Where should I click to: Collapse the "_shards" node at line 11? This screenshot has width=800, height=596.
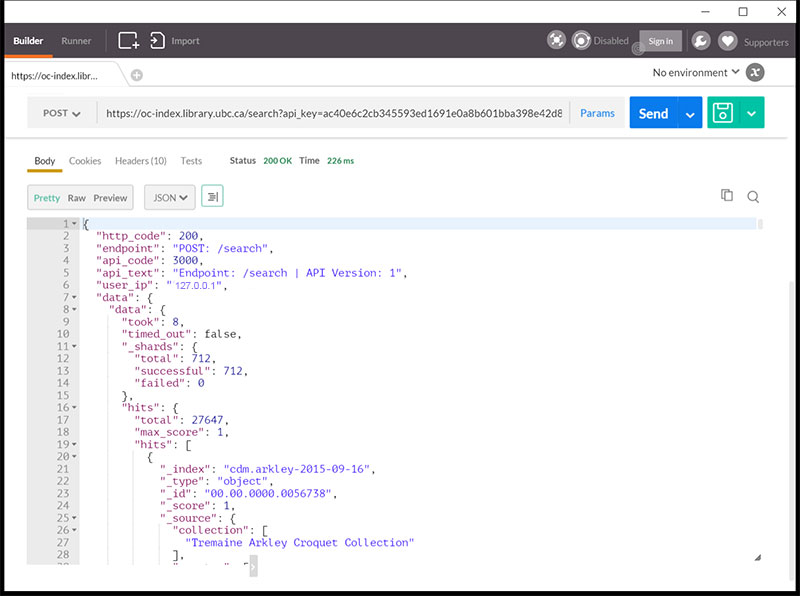pos(74,346)
